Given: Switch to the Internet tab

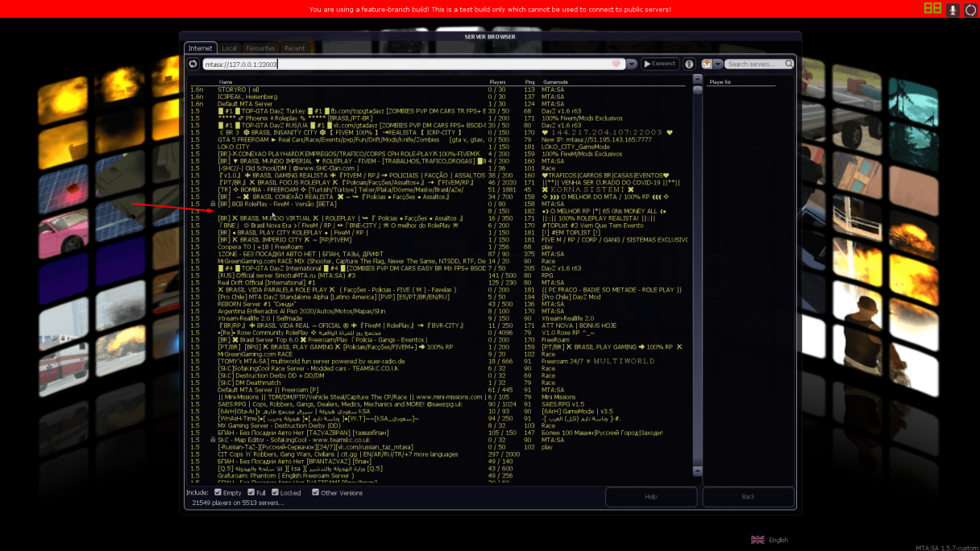Looking at the screenshot, I should [x=201, y=48].
